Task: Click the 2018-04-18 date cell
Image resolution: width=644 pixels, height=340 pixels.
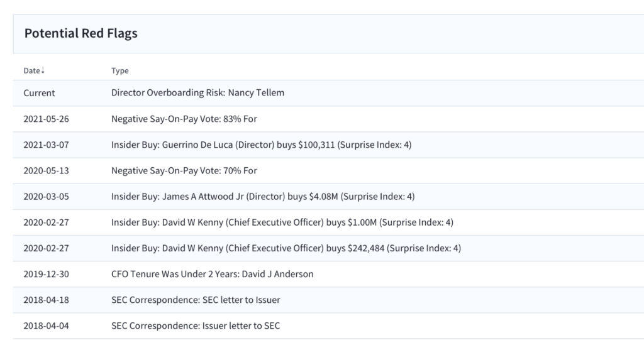Action: (x=46, y=300)
